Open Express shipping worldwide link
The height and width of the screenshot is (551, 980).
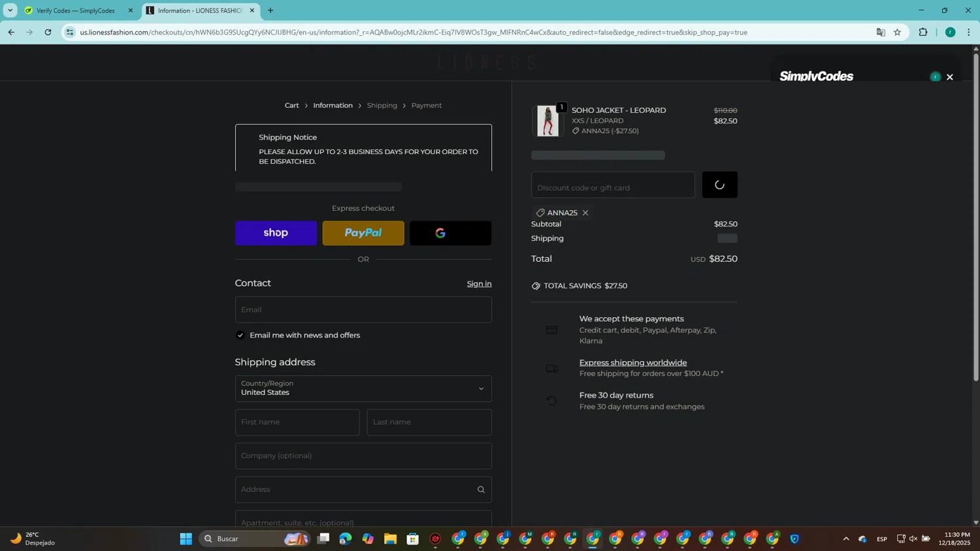point(632,362)
